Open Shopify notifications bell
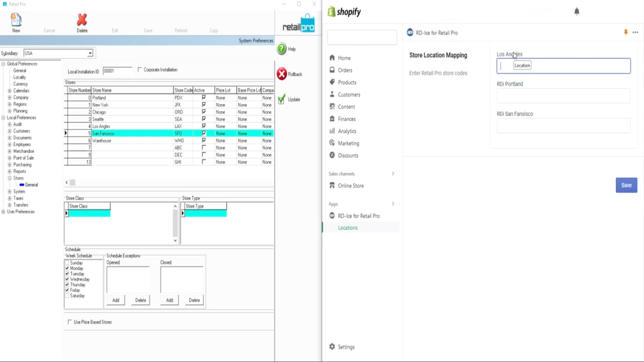Image resolution: width=644 pixels, height=362 pixels. click(577, 11)
